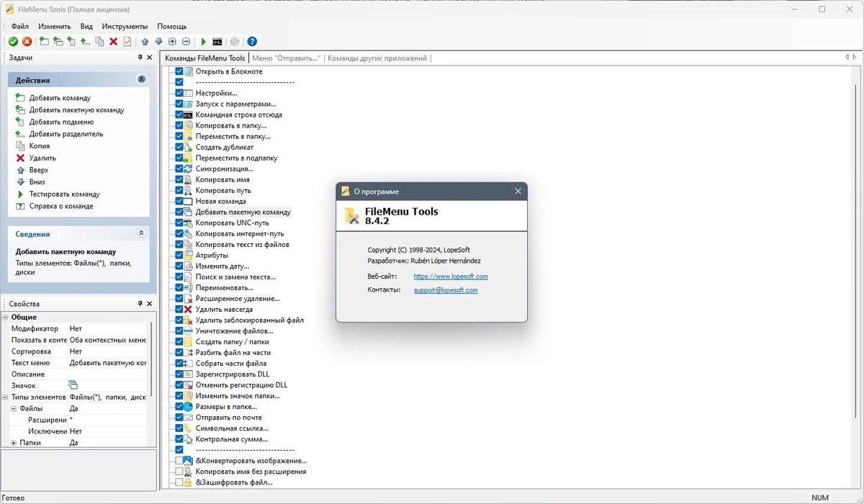Click the Move Down arrow toolbar icon
The image size is (864, 504).
coord(158,42)
